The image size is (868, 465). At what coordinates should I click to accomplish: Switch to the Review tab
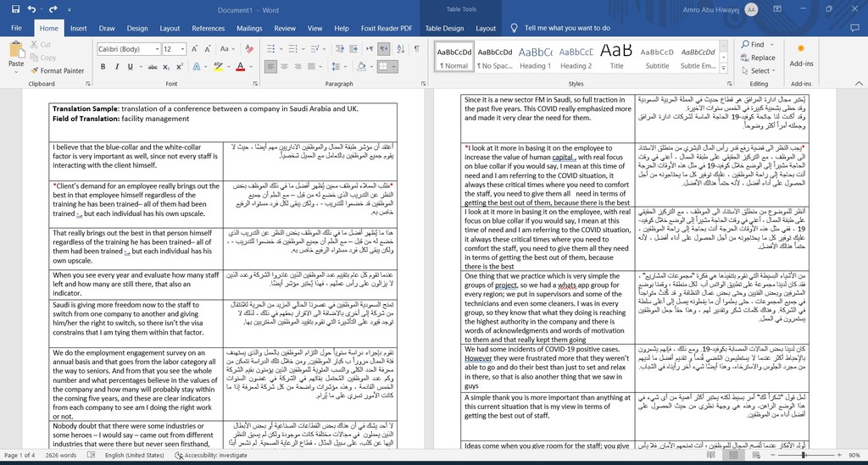tap(285, 28)
